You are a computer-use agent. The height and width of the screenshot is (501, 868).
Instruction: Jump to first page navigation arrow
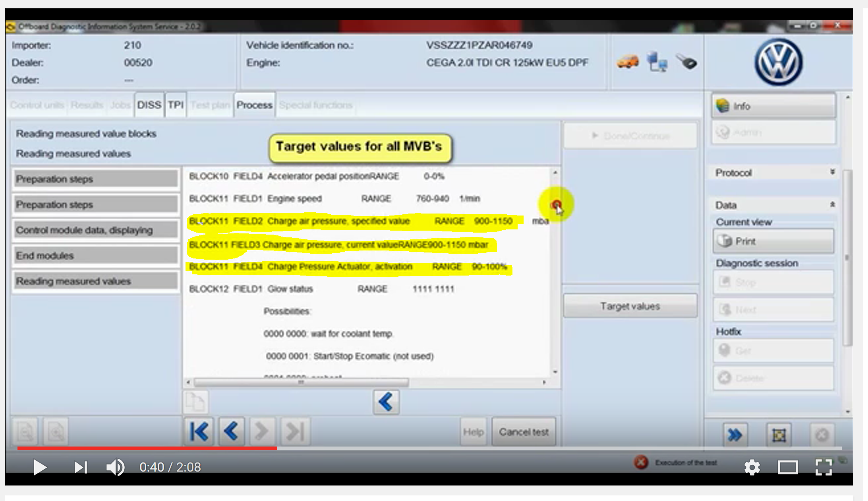199,431
